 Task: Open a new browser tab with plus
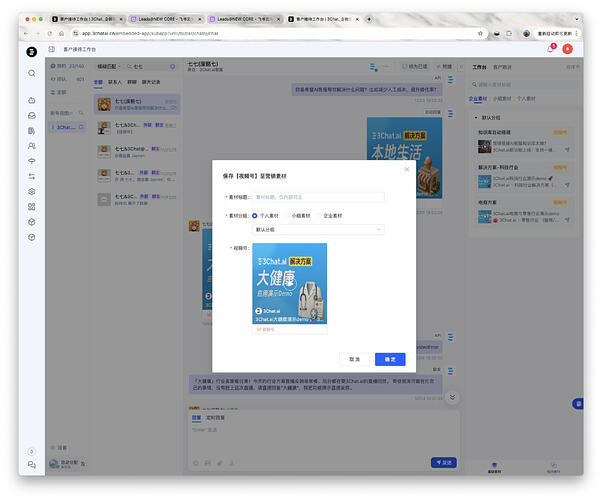click(369, 19)
